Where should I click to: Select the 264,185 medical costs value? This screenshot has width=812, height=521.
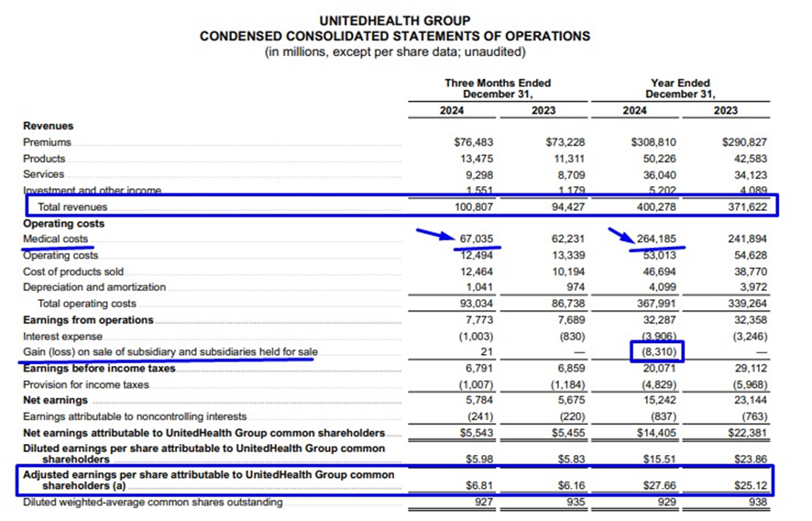656,239
